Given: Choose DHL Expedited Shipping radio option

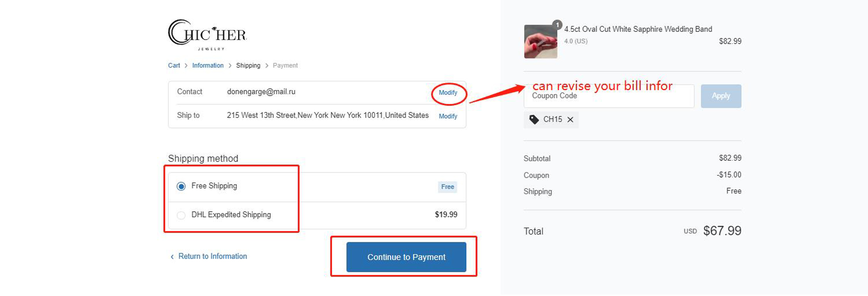Looking at the screenshot, I should (x=181, y=215).
